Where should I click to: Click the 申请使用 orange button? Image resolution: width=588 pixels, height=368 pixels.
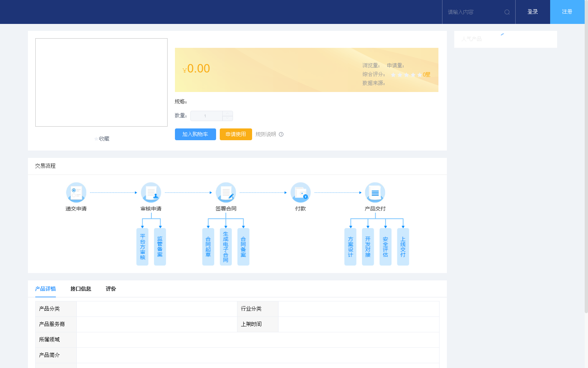point(236,134)
